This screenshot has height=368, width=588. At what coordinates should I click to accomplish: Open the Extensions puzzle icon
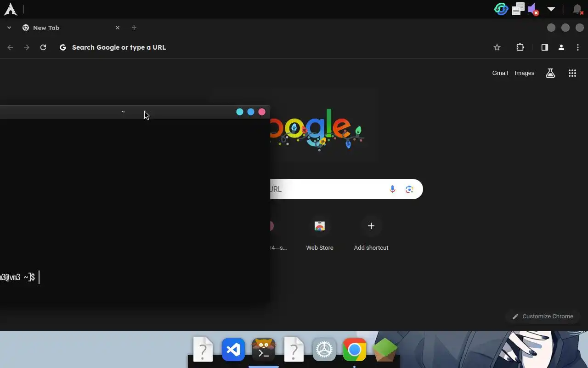520,47
